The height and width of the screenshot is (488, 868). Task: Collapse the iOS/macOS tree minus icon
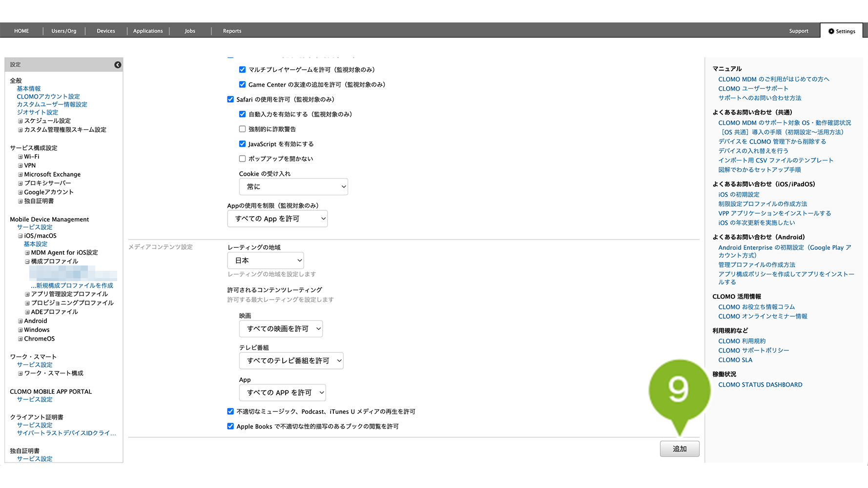(x=21, y=236)
